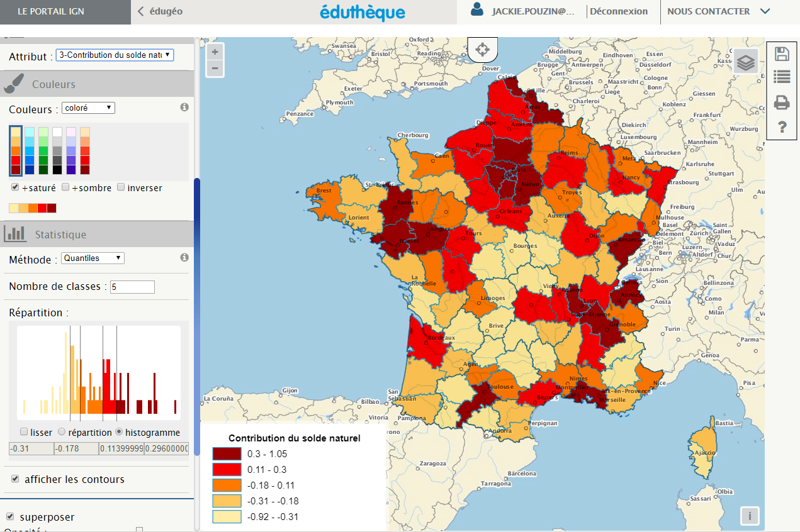
Task: Uncheck the +saturé checkbox
Action: tap(15, 187)
